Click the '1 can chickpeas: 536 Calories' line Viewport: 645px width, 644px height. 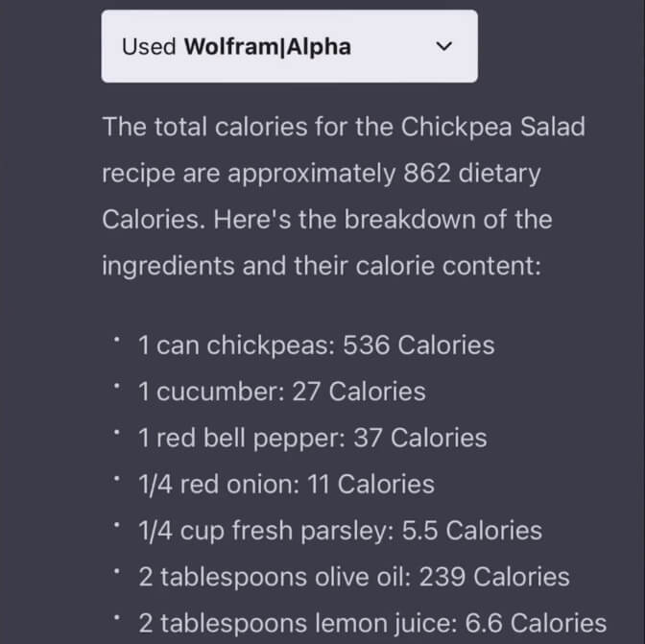(x=316, y=346)
